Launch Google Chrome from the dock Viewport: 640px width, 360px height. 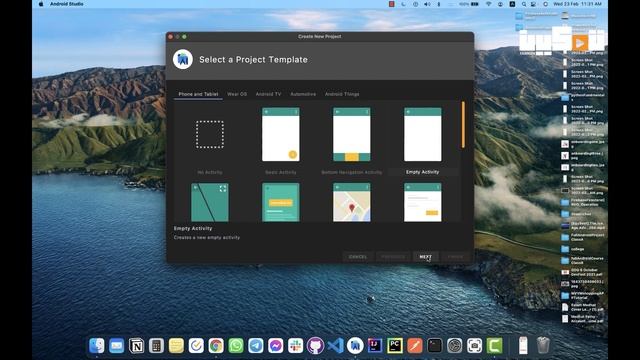216,346
